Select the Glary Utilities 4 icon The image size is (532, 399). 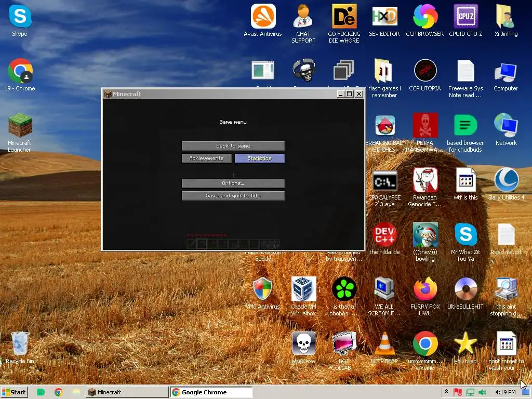coord(506,184)
